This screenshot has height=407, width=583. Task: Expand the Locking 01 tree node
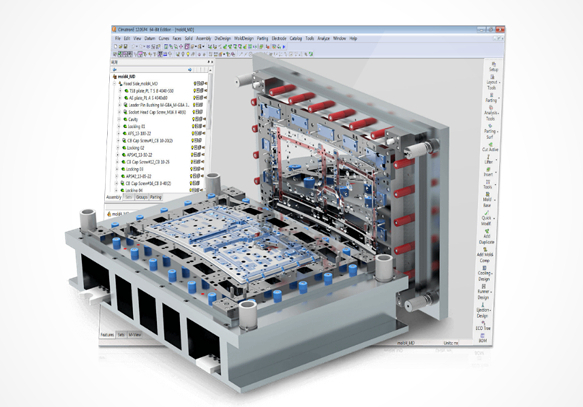point(119,127)
